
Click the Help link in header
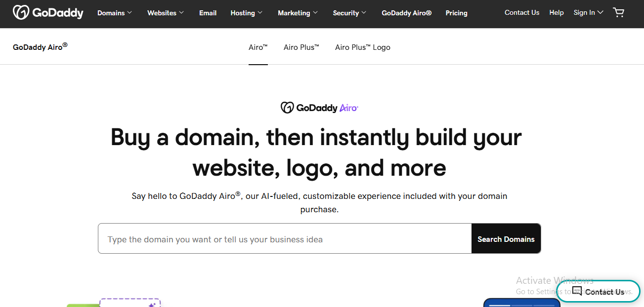tap(557, 13)
